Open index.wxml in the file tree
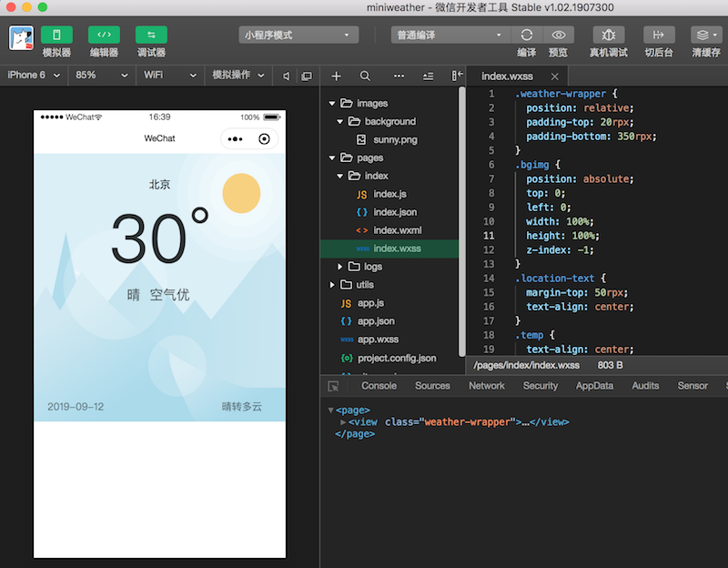 tap(397, 230)
